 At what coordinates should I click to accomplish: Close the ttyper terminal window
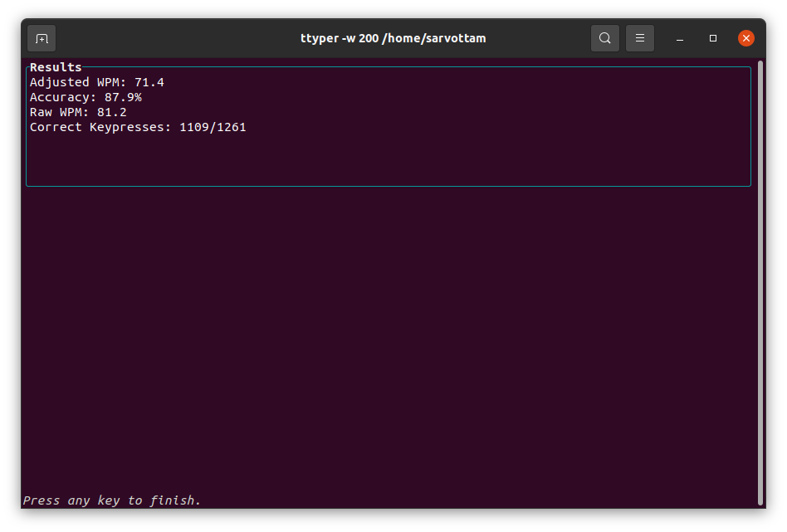745,38
